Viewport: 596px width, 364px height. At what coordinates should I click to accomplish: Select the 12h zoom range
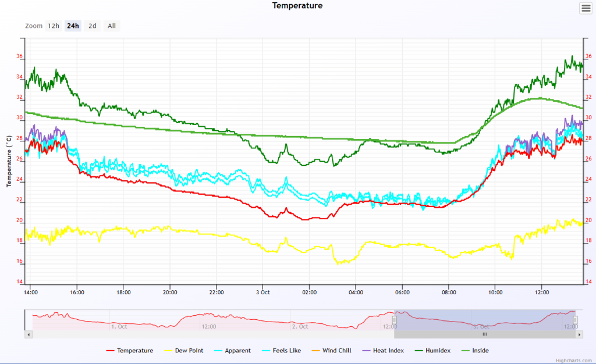tap(54, 26)
